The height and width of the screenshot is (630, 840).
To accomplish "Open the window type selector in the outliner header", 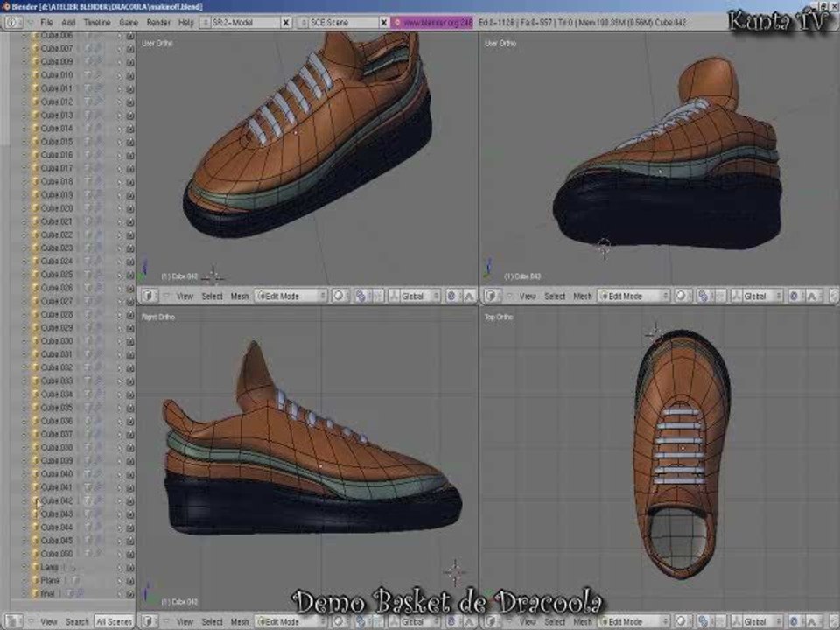I will (15, 622).
